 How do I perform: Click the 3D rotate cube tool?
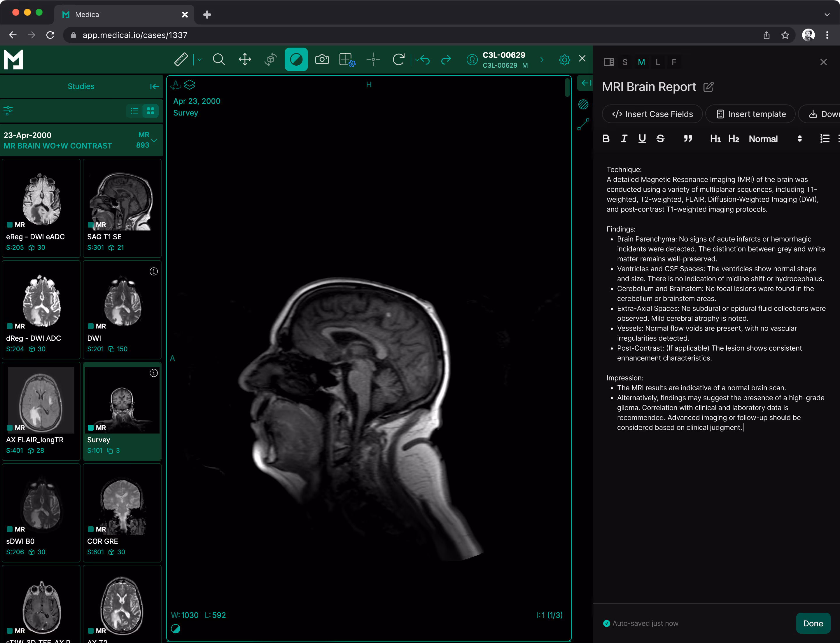[x=271, y=59]
